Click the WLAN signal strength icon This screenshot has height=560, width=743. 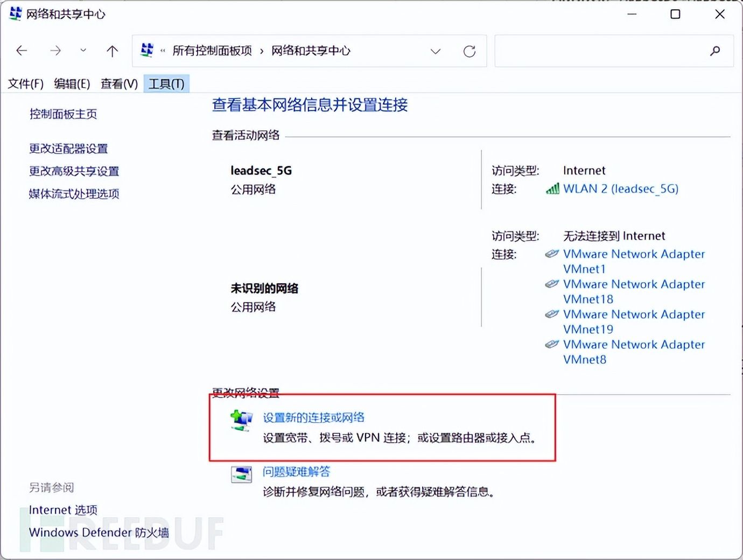point(552,188)
